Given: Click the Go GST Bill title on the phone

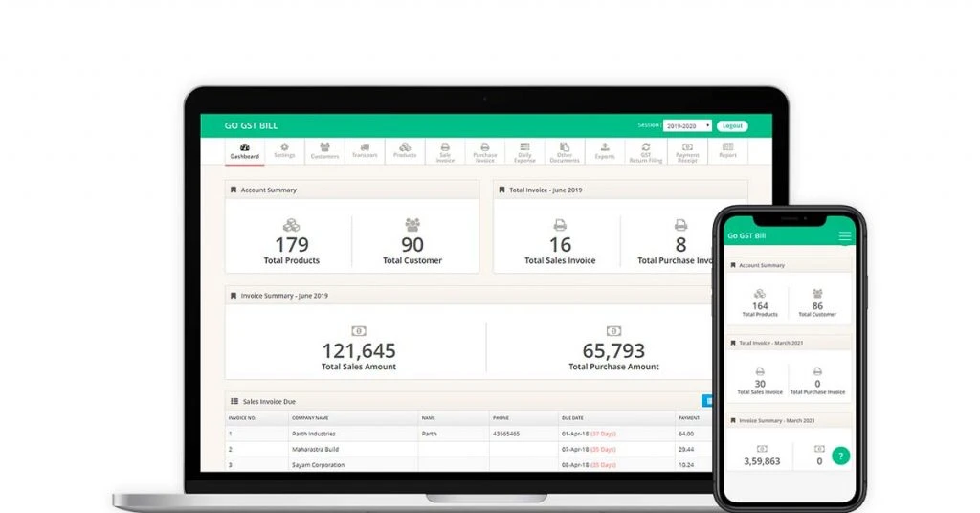Looking at the screenshot, I should tap(746, 235).
